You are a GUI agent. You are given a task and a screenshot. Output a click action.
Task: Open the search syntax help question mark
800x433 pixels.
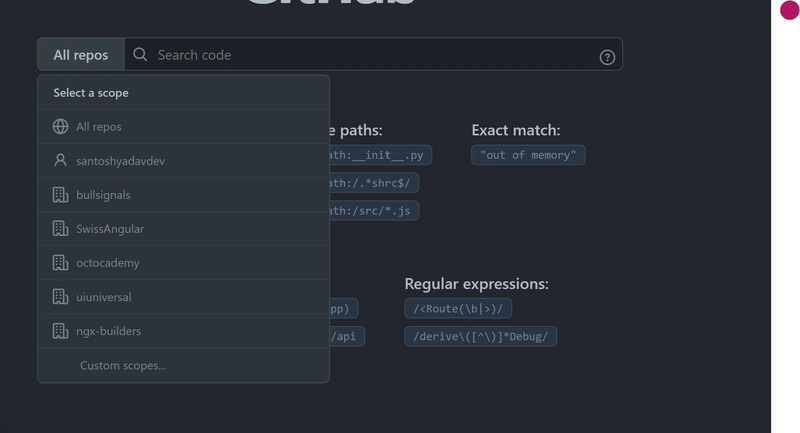click(607, 57)
